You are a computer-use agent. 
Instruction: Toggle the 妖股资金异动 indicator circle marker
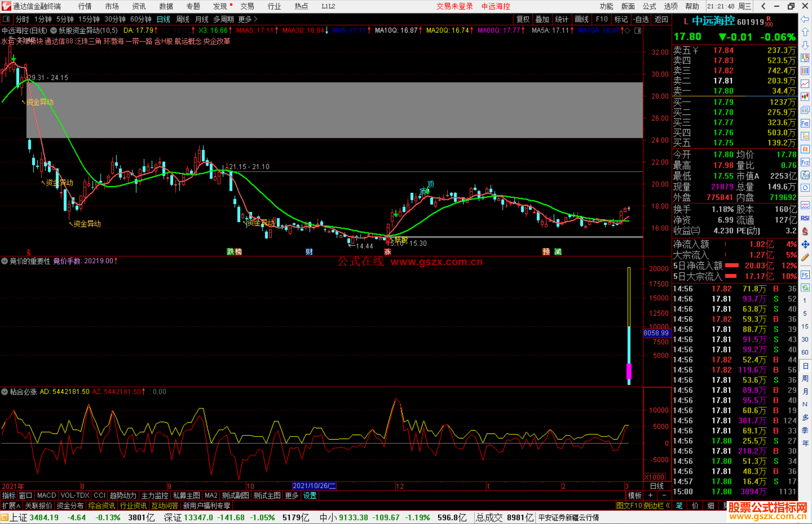54,30
